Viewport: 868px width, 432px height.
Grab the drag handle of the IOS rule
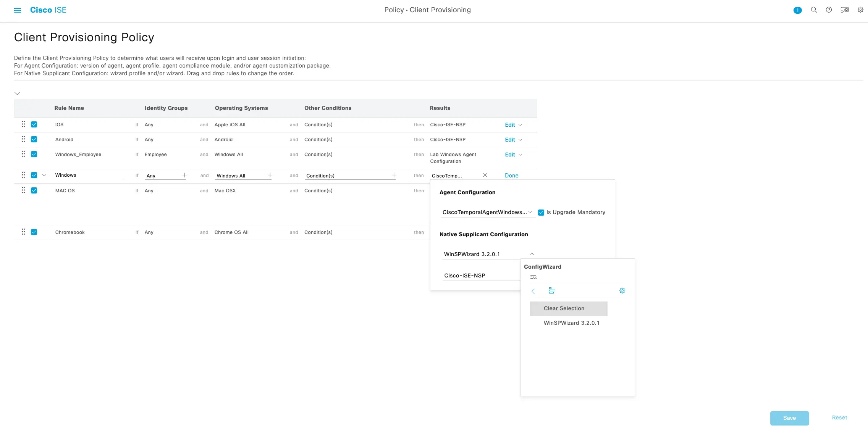pos(23,124)
